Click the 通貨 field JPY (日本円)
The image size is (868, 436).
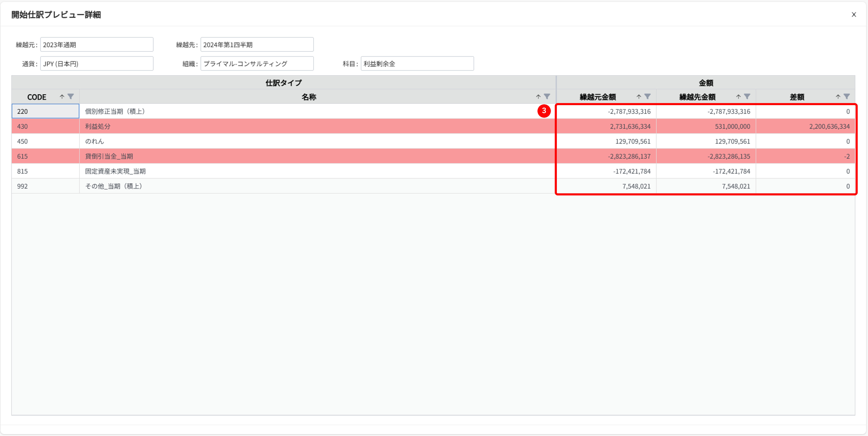point(97,64)
